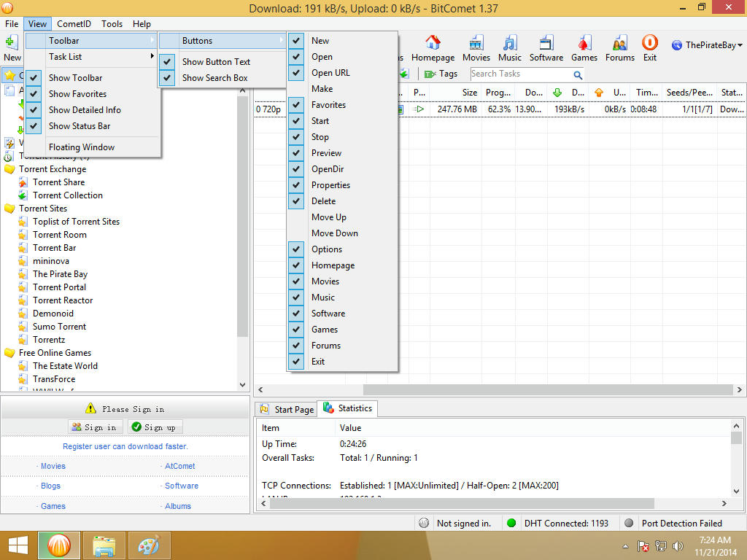This screenshot has height=560, width=747.
Task: Open the Software toolbar icon
Action: pos(546,43)
